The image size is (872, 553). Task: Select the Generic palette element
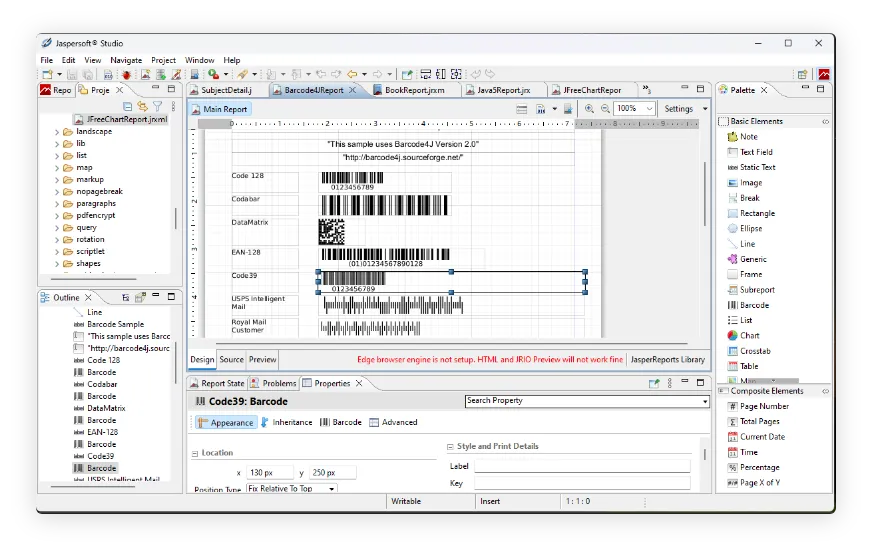point(747,259)
